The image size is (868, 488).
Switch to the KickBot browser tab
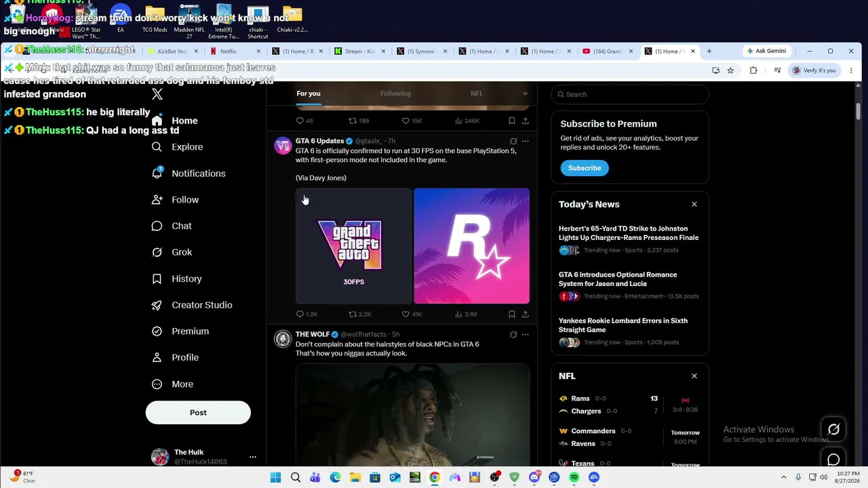point(173,52)
